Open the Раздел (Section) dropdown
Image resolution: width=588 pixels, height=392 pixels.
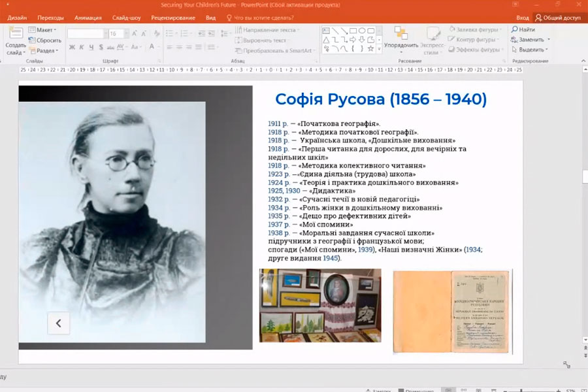point(44,50)
